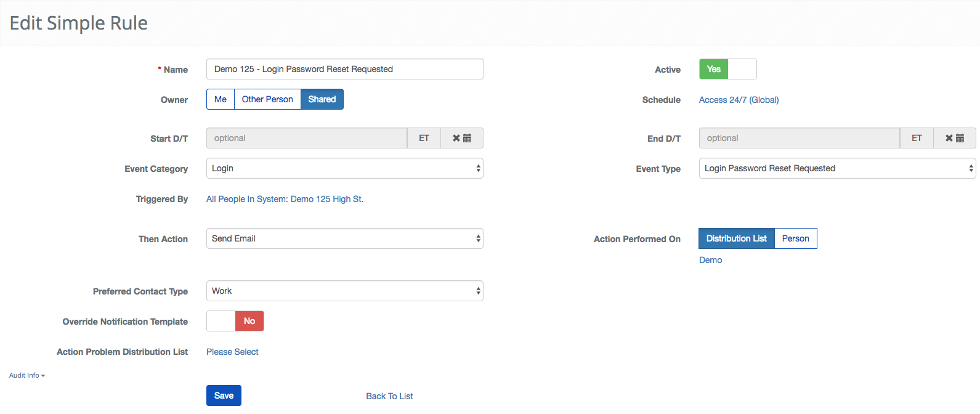Expand the Then Action dropdown
This screenshot has width=980, height=414.
344,238
